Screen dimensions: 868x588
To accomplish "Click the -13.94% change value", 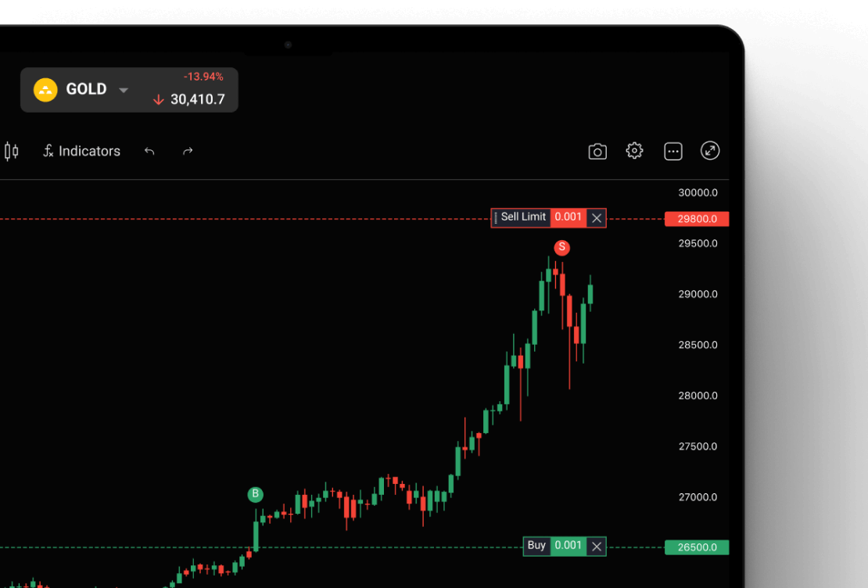I will tap(203, 77).
